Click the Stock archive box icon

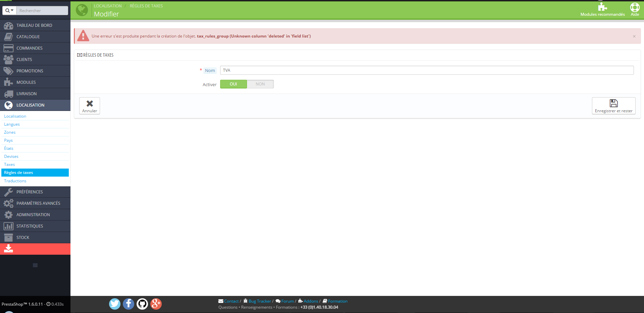(8, 238)
